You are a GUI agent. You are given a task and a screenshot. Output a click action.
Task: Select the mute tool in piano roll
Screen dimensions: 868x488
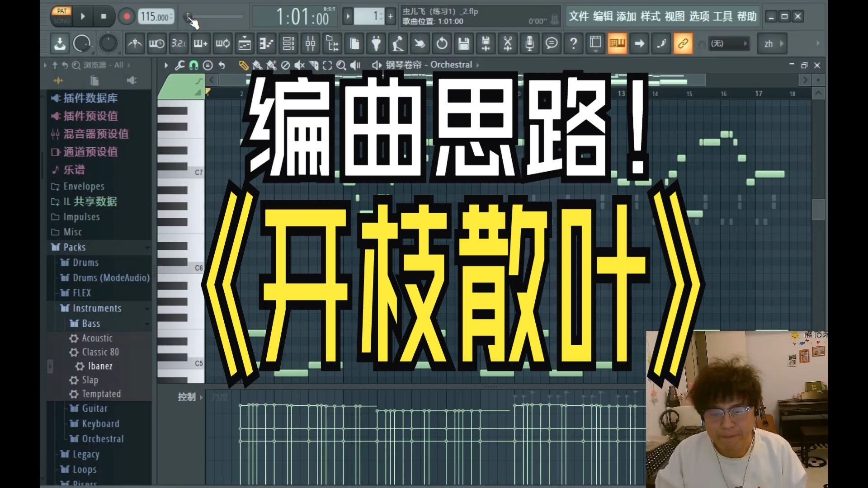pyautogui.click(x=299, y=66)
